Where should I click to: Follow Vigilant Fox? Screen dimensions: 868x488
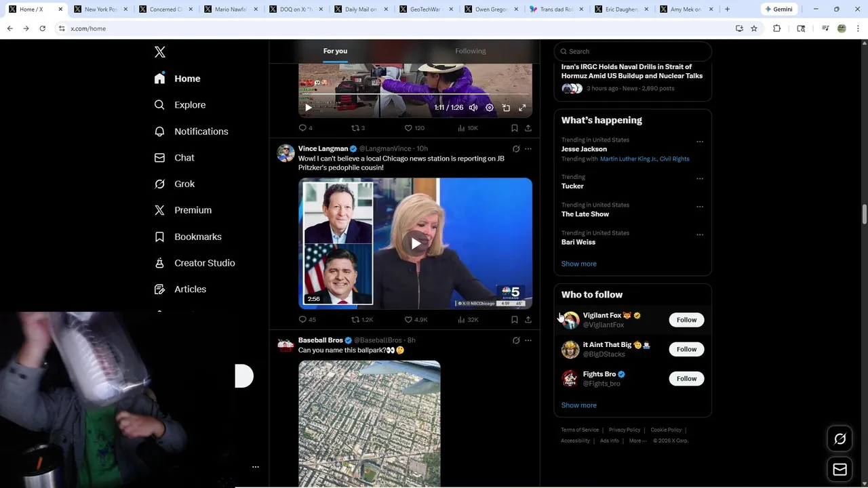pyautogui.click(x=686, y=320)
